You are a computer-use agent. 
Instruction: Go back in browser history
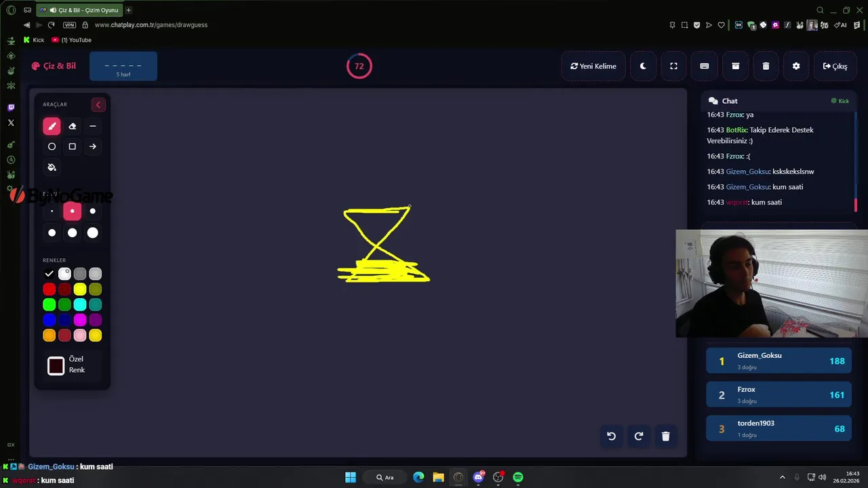coord(26,25)
